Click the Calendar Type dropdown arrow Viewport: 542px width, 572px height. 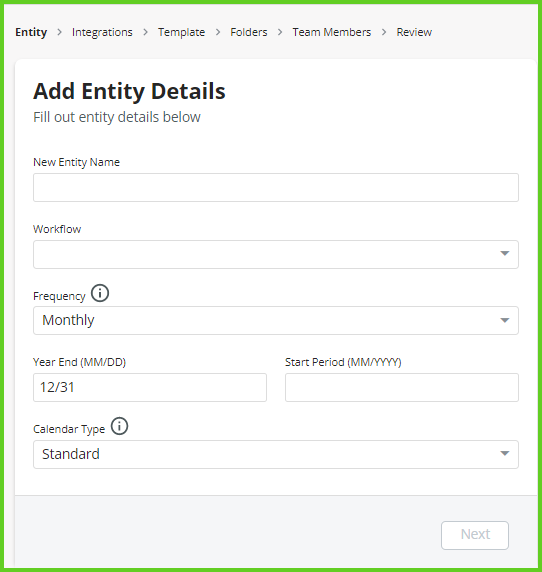[504, 453]
